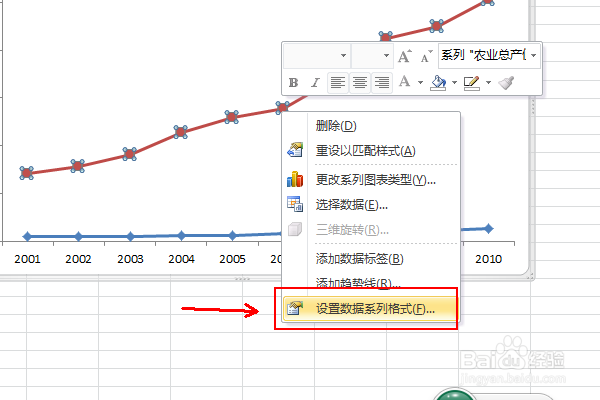Click the select data icon beside 选择数据
Screen dimensions: 600x400
295,204
